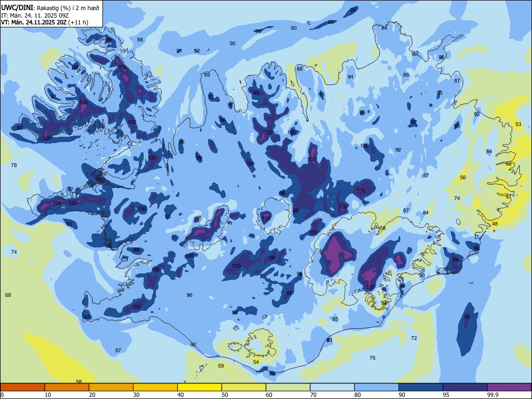
Task: Select the pale yellow 50–60 legend swatch
Action: coord(244,387)
